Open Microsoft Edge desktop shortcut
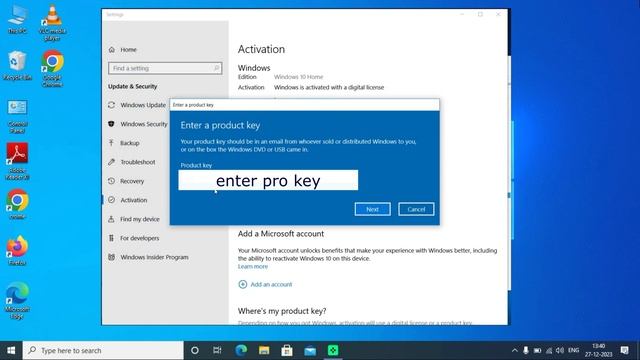Image resolution: width=640 pixels, height=360 pixels. (x=17, y=300)
